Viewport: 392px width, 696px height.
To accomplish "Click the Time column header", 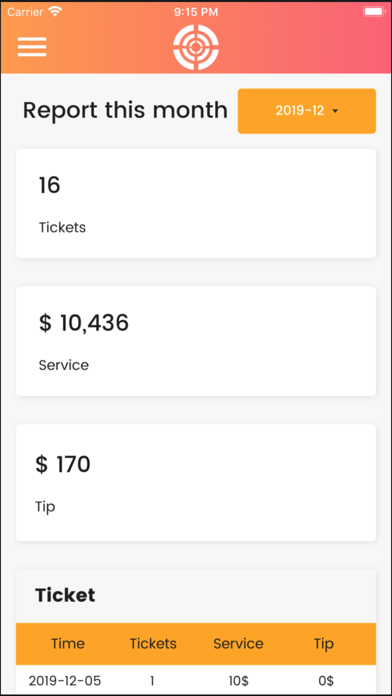I will tap(68, 644).
